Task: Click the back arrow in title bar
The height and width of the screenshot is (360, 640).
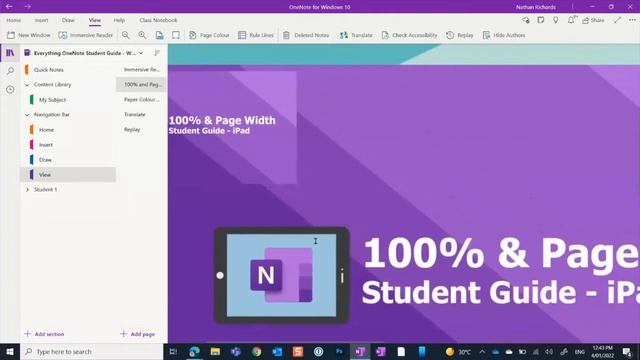Action: click(9, 7)
